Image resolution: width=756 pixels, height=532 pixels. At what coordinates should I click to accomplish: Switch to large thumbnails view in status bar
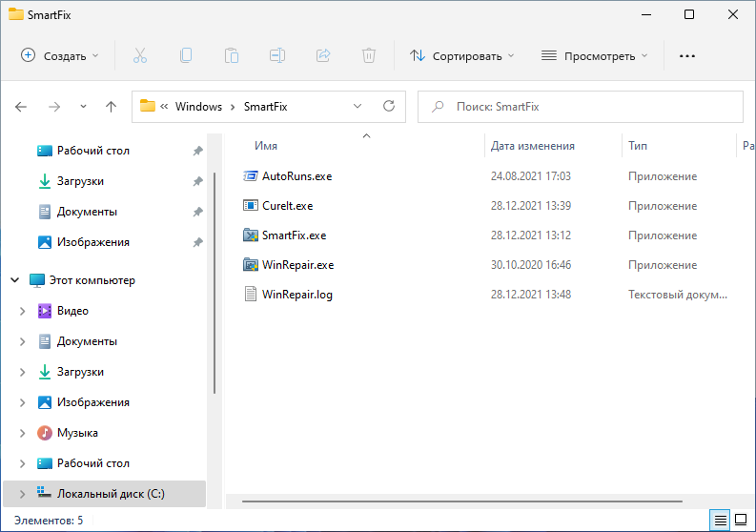741,521
